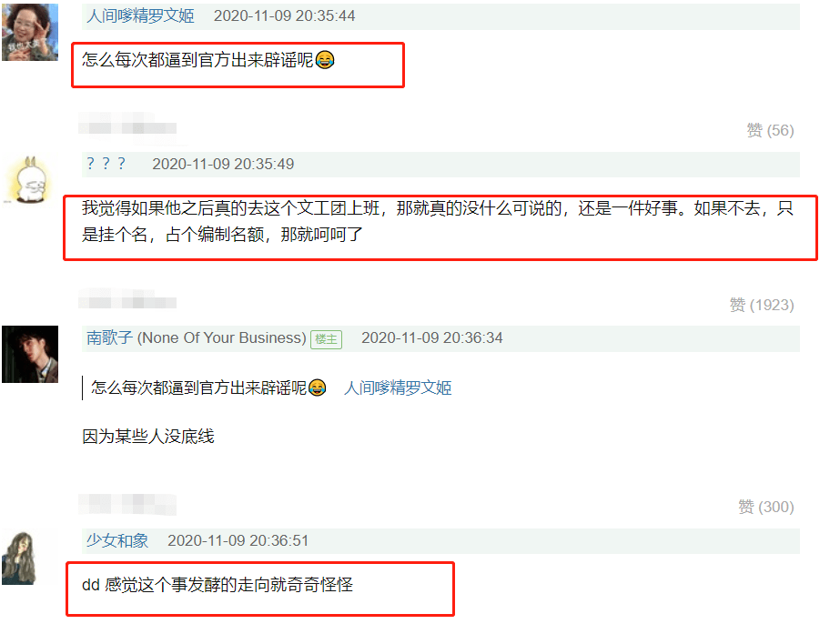Like the reply with 赞 (300)
The width and height of the screenshot is (840, 624).
click(766, 507)
